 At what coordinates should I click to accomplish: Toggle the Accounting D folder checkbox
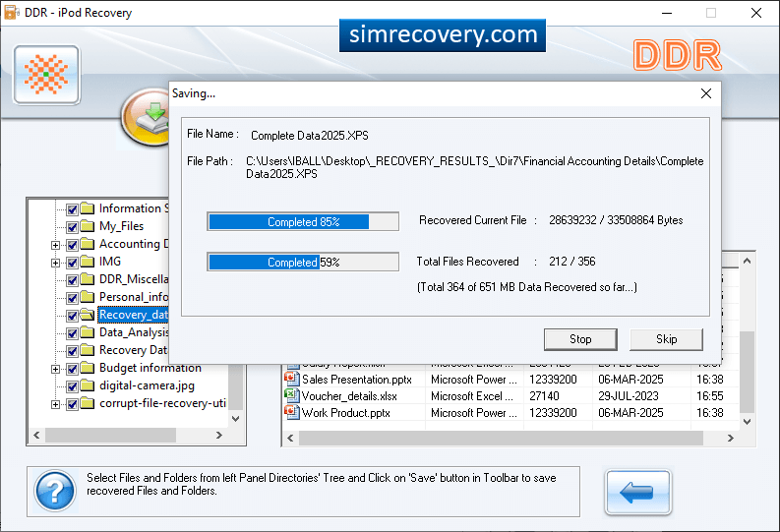click(x=72, y=245)
